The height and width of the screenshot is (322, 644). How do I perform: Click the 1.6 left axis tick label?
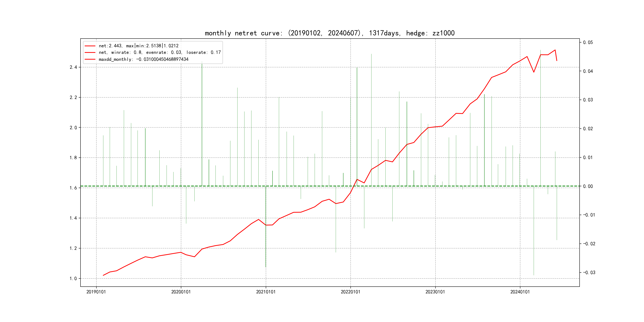tap(73, 188)
